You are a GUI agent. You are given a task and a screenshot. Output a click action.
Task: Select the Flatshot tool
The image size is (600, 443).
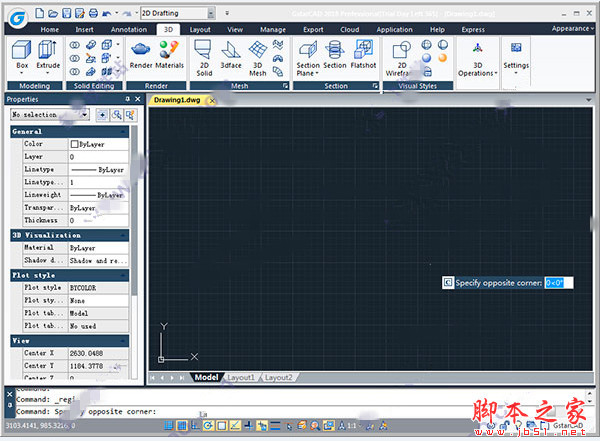point(363,54)
